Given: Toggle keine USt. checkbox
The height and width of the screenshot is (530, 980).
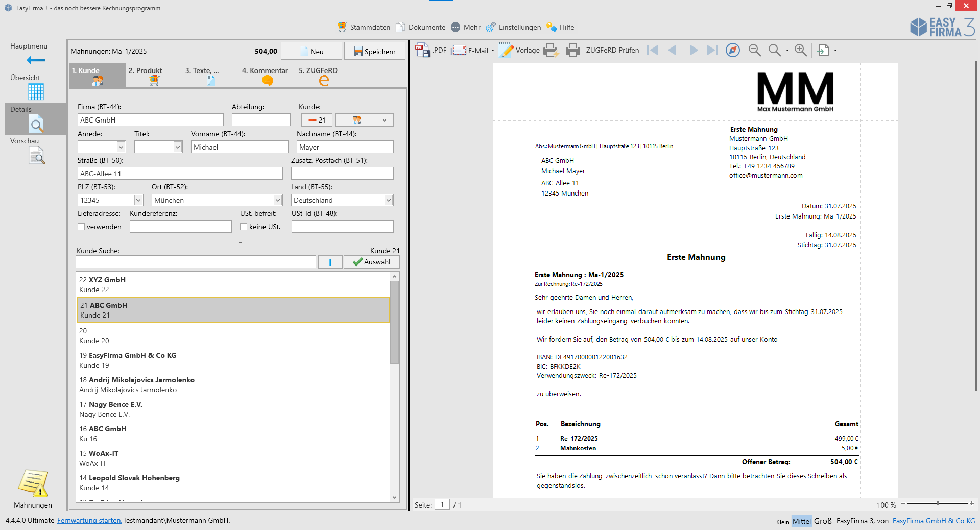Looking at the screenshot, I should point(244,227).
